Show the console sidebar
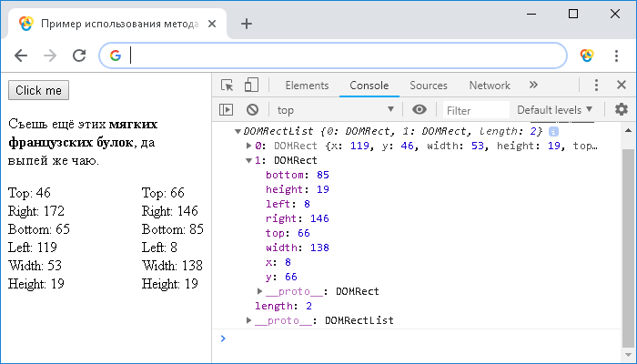The height and width of the screenshot is (364, 637). coord(226,110)
